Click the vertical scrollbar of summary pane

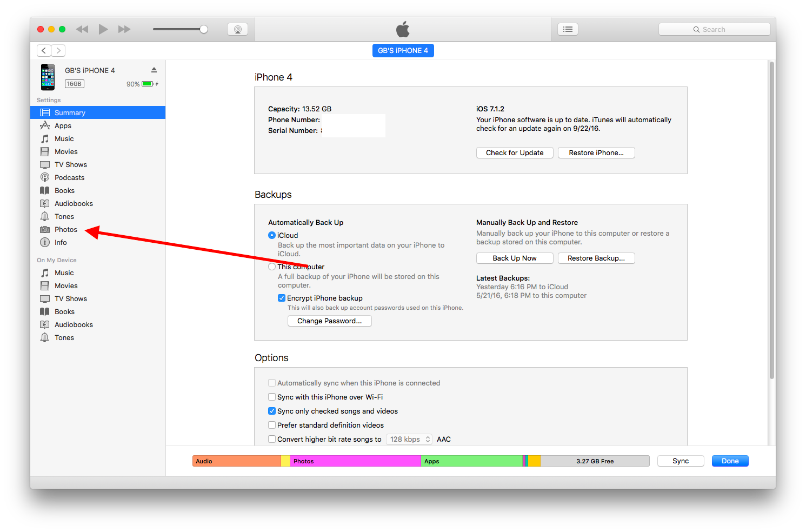click(x=772, y=220)
